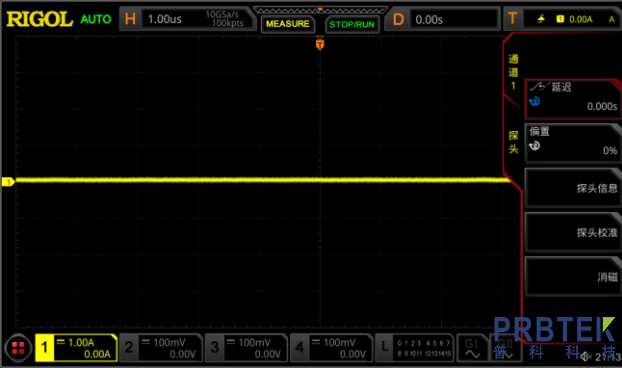622x368 pixels.
Task: Select the orange trigger position marker
Action: 320,44
